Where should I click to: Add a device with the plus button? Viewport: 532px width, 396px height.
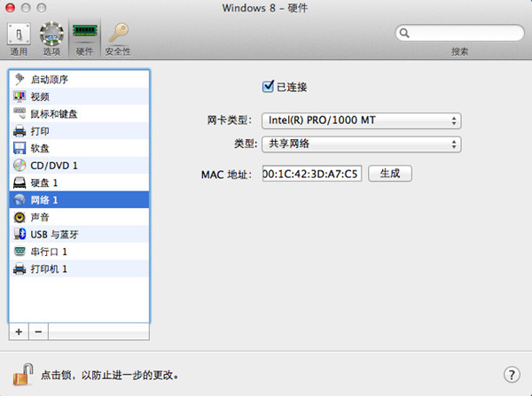(x=19, y=331)
